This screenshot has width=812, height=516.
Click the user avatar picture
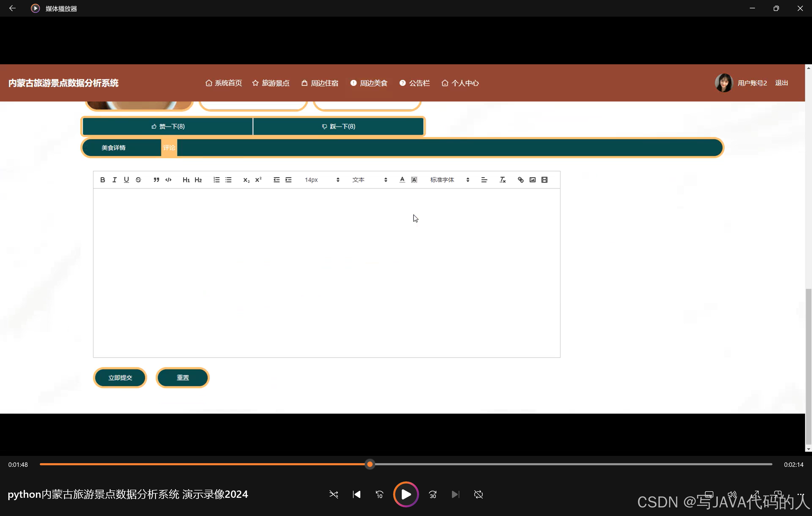pyautogui.click(x=724, y=83)
